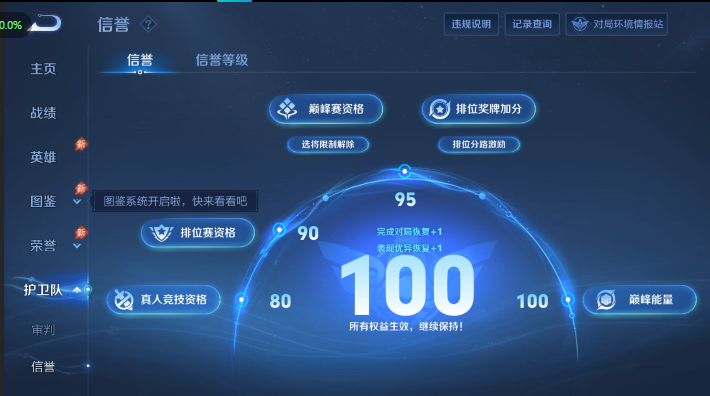Select 战绩 in the sidebar
The image size is (710, 396).
pos(43,113)
